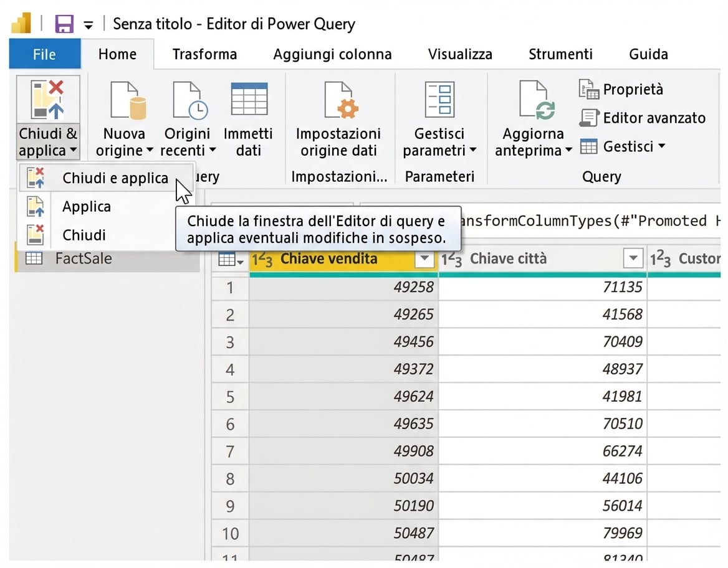This screenshot has height=568, width=728.
Task: Expand the Chiudi & applica dropdown arrow
Action: click(x=73, y=150)
